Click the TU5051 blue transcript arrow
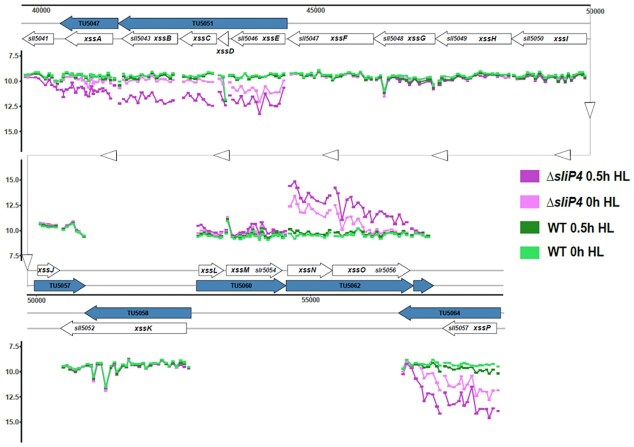The height and width of the screenshot is (447, 634). 203,23
